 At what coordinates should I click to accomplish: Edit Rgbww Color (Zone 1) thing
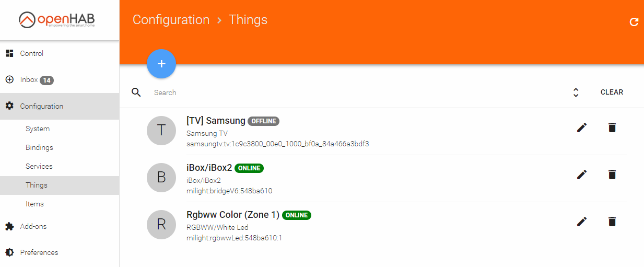(582, 222)
